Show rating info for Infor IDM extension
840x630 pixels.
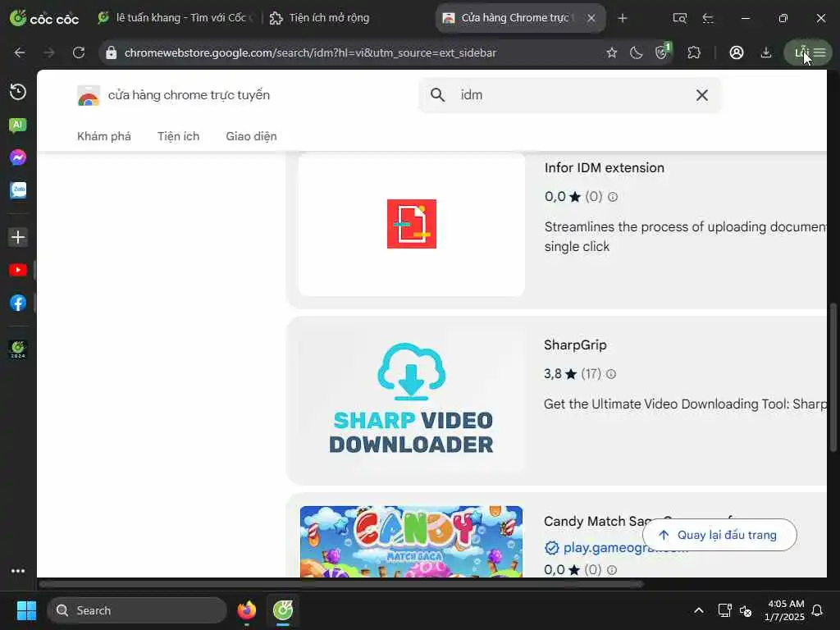(x=613, y=197)
